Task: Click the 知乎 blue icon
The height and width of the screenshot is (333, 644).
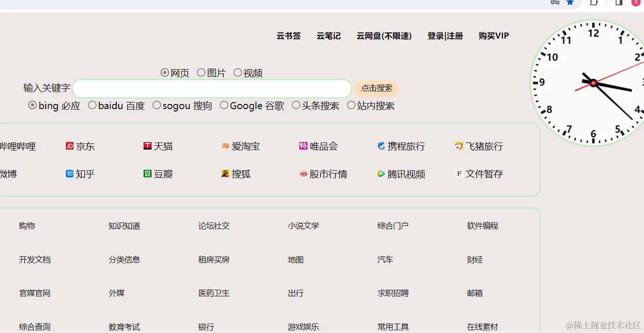Action: tap(70, 174)
